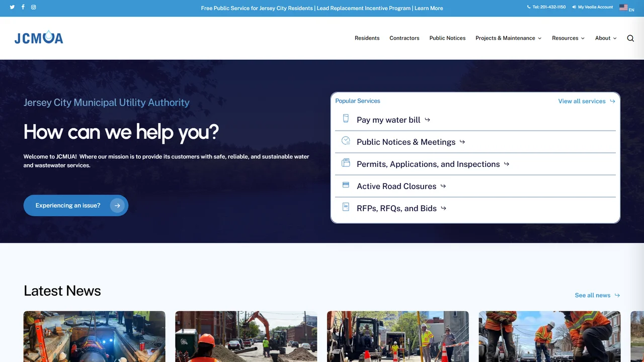Click the EN language label
This screenshot has width=644, height=362.
[x=631, y=10]
